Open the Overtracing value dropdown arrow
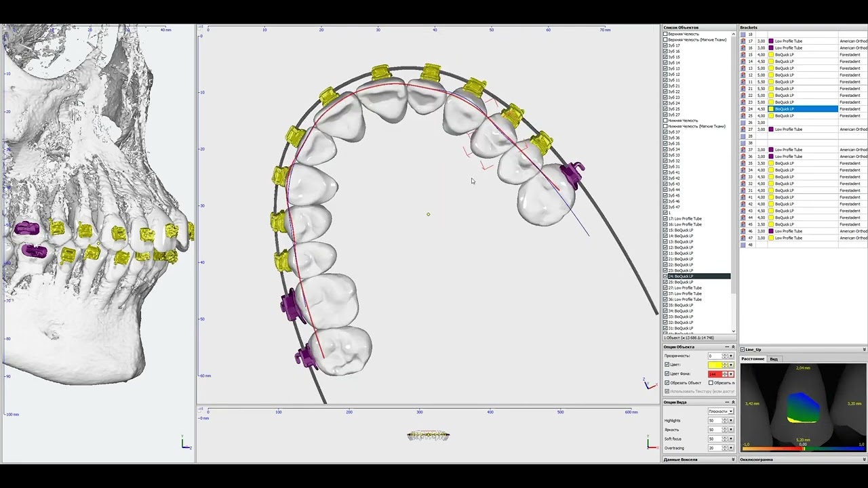868x488 pixels. pos(731,448)
